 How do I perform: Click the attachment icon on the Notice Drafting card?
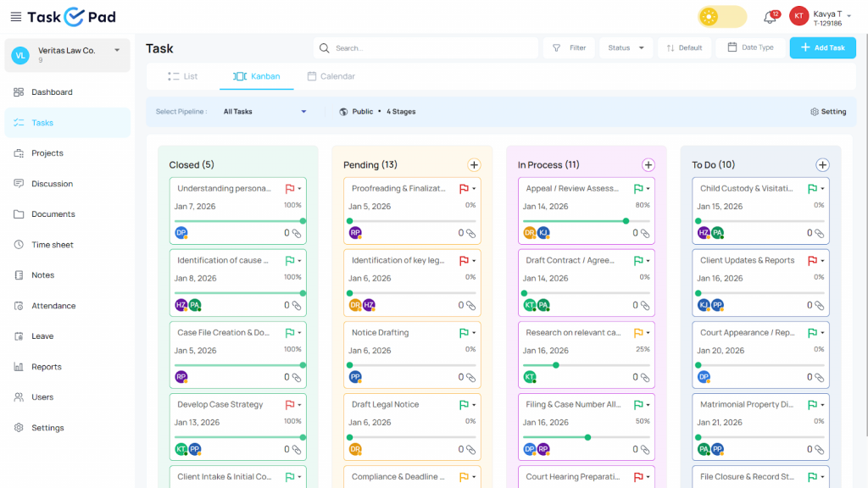[x=470, y=377]
